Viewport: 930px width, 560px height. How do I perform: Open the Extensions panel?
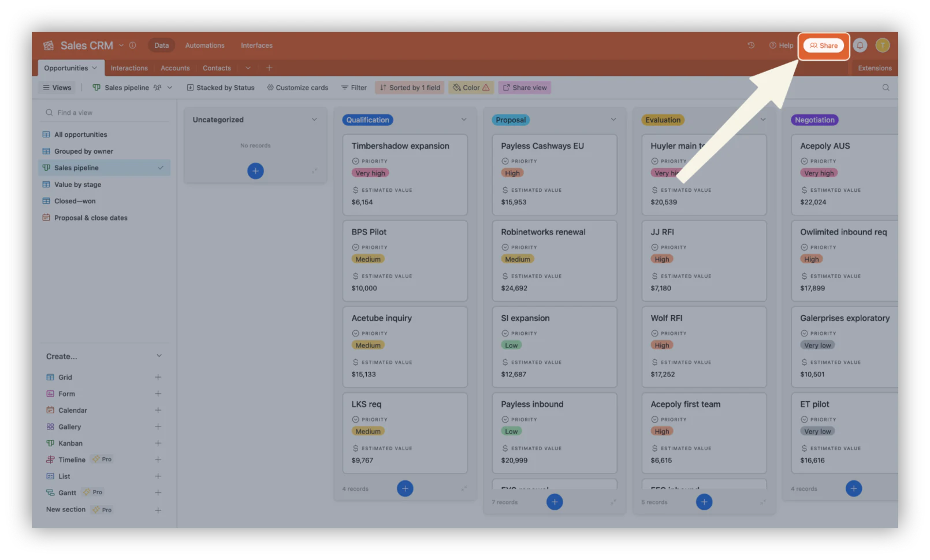point(875,68)
